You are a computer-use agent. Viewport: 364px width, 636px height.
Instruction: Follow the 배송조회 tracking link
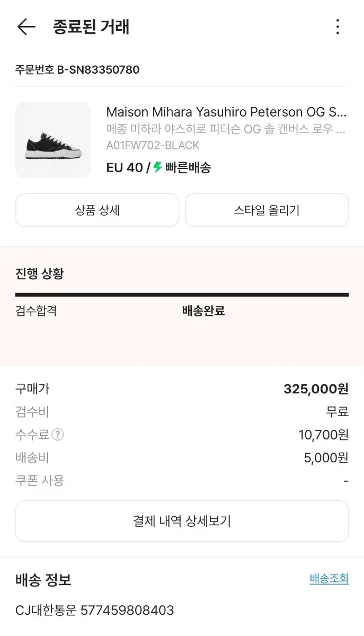(x=329, y=579)
